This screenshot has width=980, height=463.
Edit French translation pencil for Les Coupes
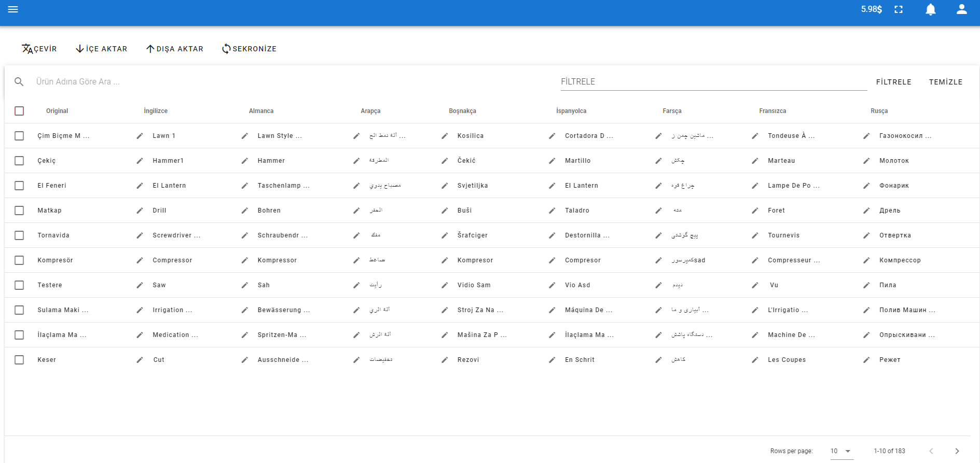[755, 360]
